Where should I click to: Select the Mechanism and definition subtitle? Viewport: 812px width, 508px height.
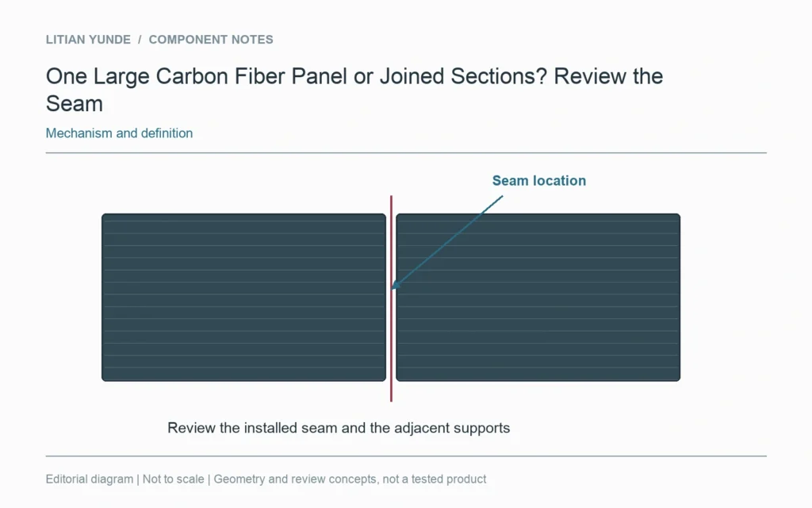point(119,133)
